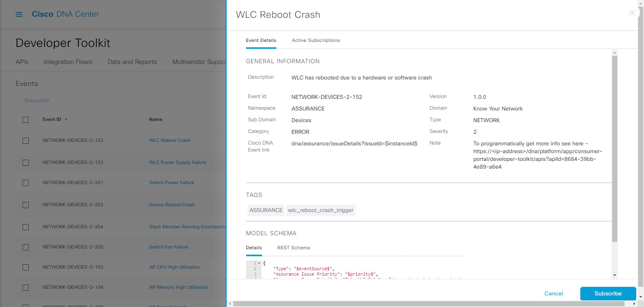Check NETWORK-DEVICES-2-152 row checkbox

(x=26, y=141)
